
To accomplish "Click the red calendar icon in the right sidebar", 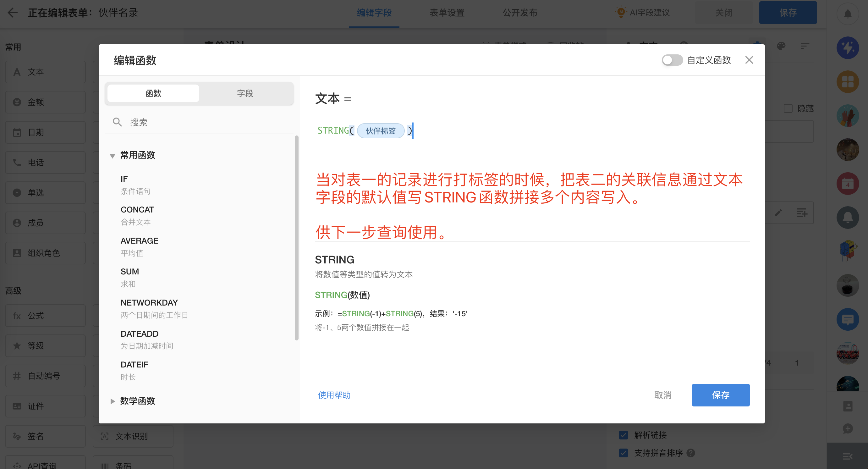I will (x=848, y=184).
